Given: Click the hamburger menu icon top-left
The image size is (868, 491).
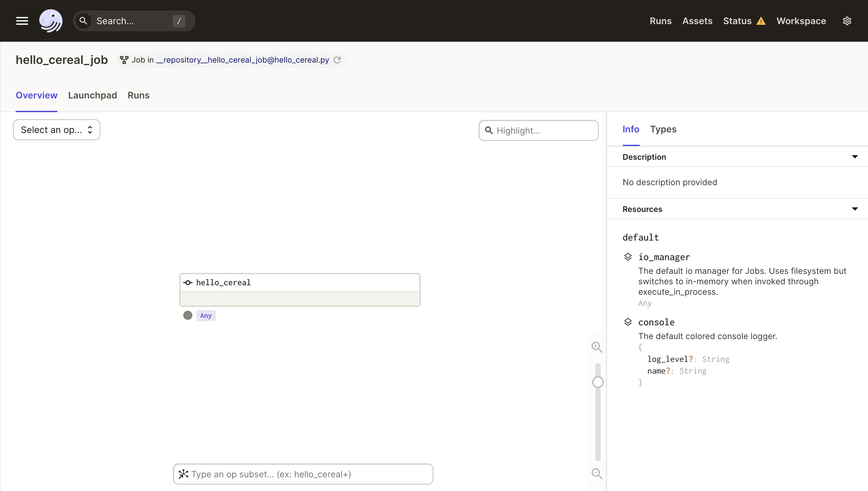Looking at the screenshot, I should point(22,21).
